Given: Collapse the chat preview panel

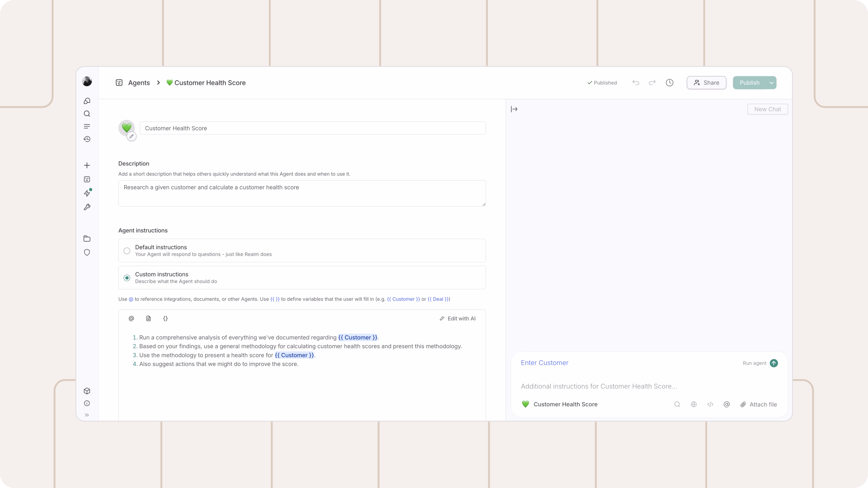Looking at the screenshot, I should pos(514,109).
